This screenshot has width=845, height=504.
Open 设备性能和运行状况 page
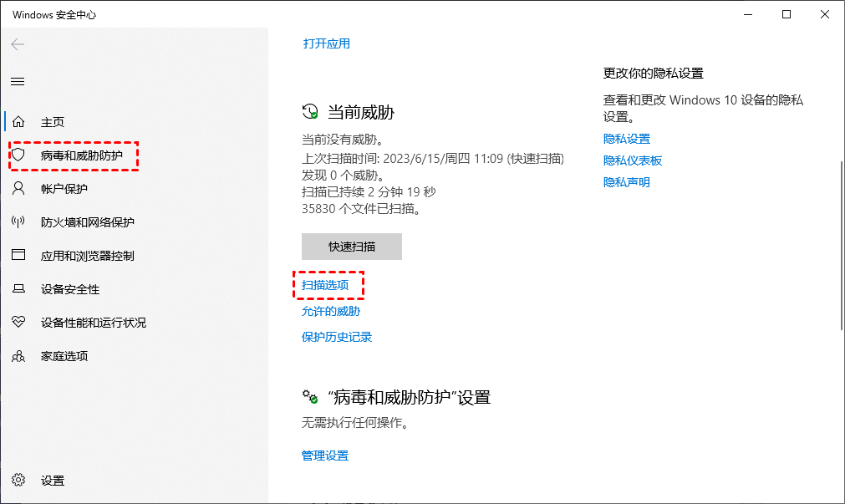(x=94, y=323)
